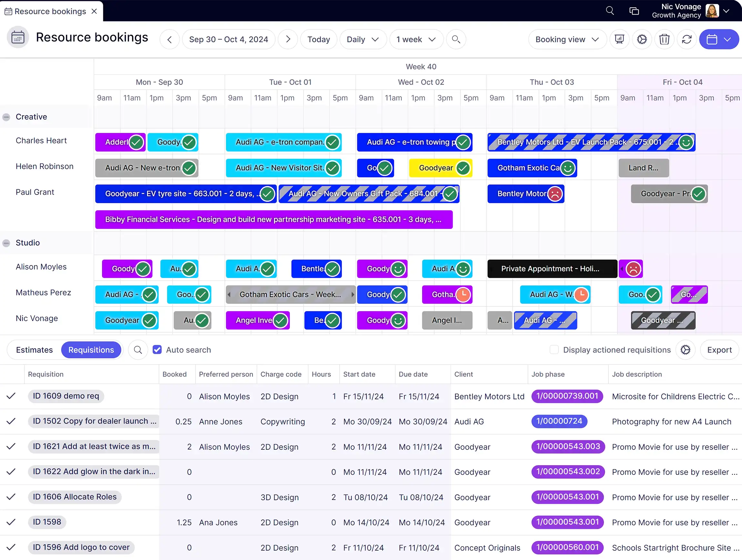The height and width of the screenshot is (560, 742).
Task: Go to next week arrow
Action: [288, 40]
